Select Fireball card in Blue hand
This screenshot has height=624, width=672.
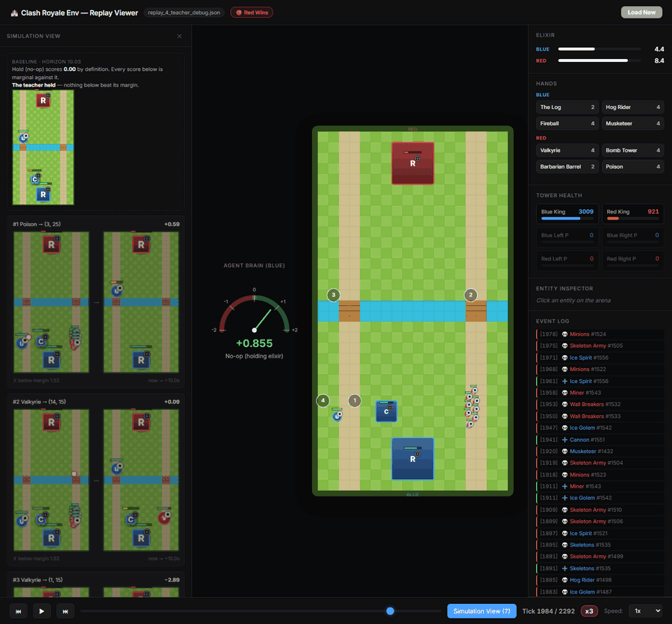567,123
